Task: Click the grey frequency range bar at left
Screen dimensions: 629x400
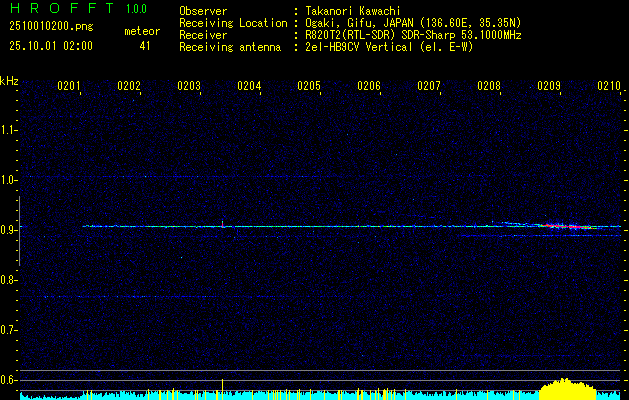Action: [19, 231]
